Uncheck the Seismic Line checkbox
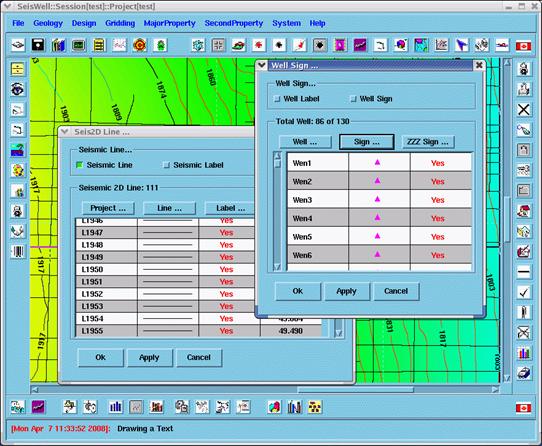 pos(80,165)
